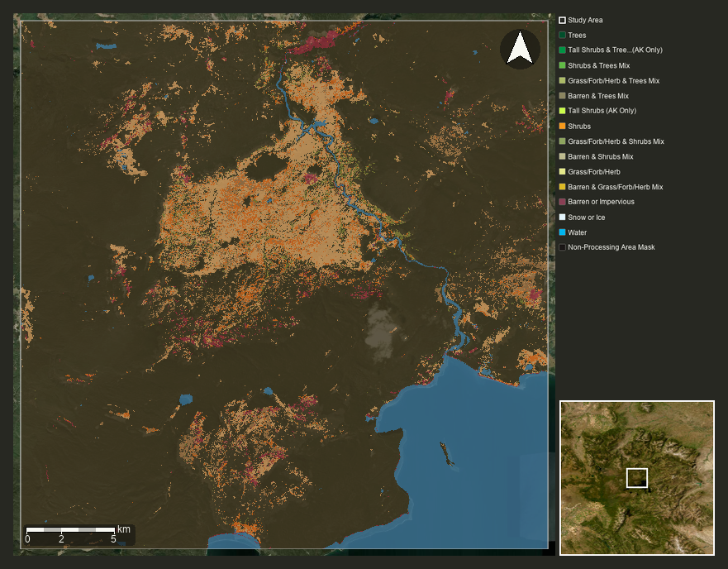Click the Non-Processing Area Mask swatch
Image resolution: width=728 pixels, height=569 pixels.
(562, 247)
